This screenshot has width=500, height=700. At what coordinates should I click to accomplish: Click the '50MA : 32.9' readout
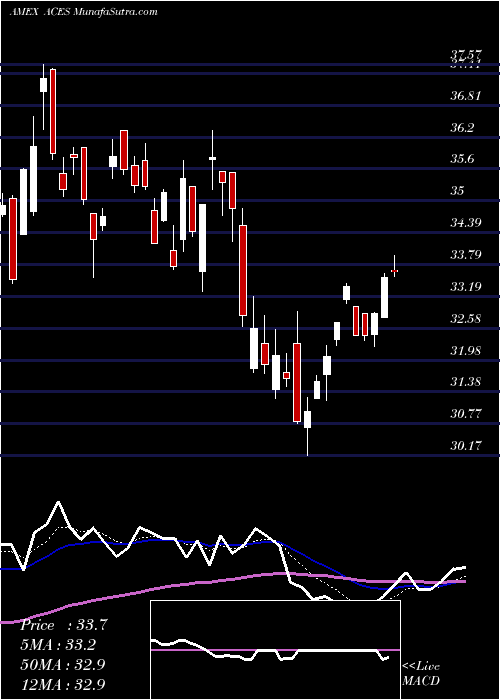coord(63,665)
